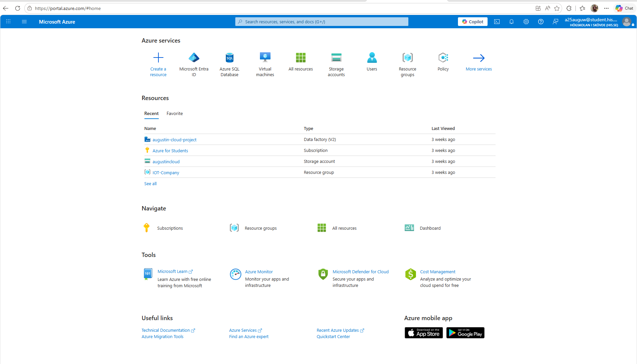The image size is (637, 364).
Task: Click the Defender for Cloud shield icon
Action: tap(323, 274)
